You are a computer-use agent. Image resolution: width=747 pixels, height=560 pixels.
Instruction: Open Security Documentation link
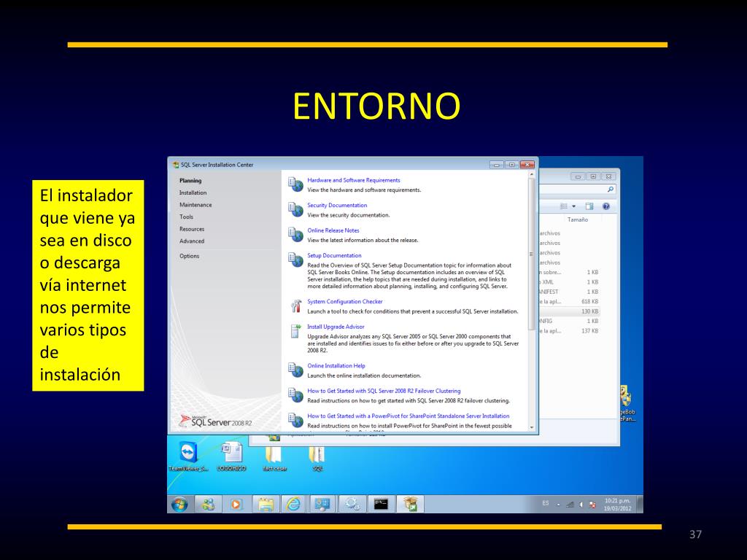pyautogui.click(x=337, y=205)
